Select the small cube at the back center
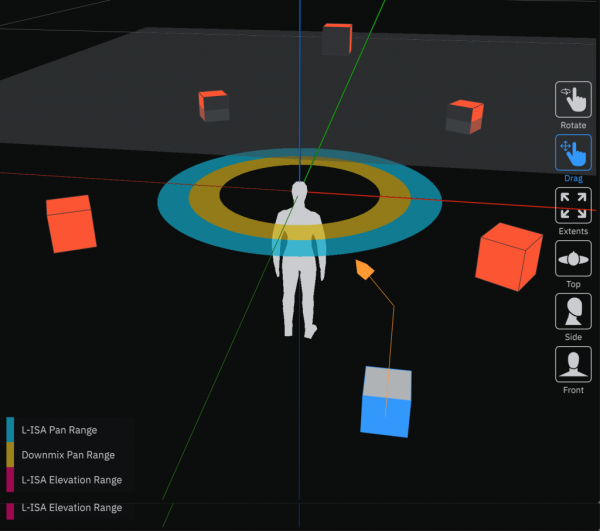 [x=336, y=39]
